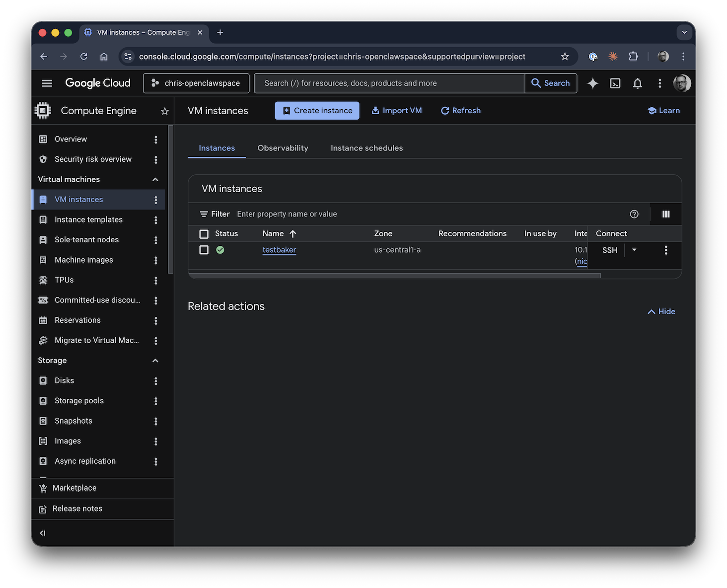Click the Create instance button
The width and height of the screenshot is (727, 588).
coord(317,111)
